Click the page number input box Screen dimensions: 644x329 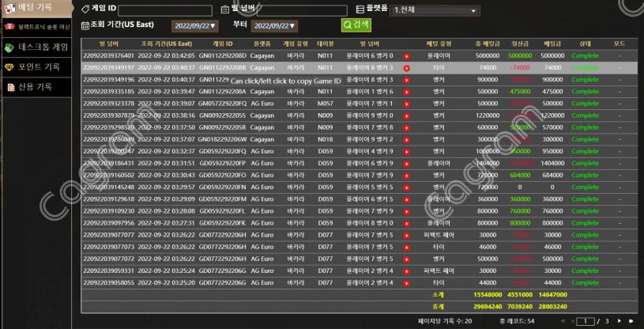[x=585, y=322]
